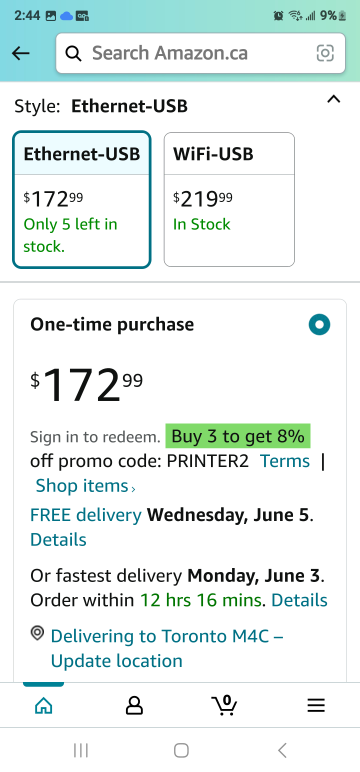
Task: Choose the WiFi-USB style option
Action: tap(229, 199)
